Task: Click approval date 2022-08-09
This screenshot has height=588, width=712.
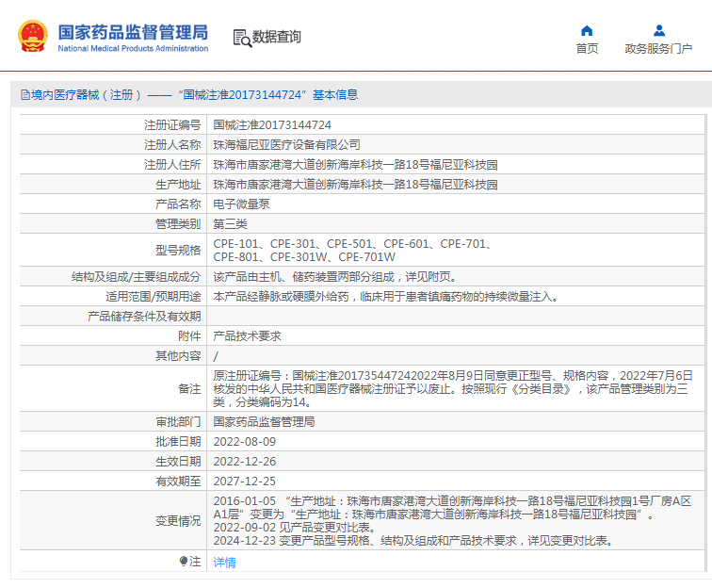Action: point(245,442)
